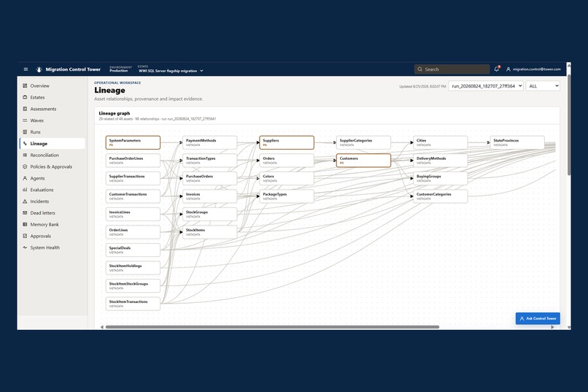Click the Lineage sidebar icon
This screenshot has height=392, width=588.
(25, 144)
